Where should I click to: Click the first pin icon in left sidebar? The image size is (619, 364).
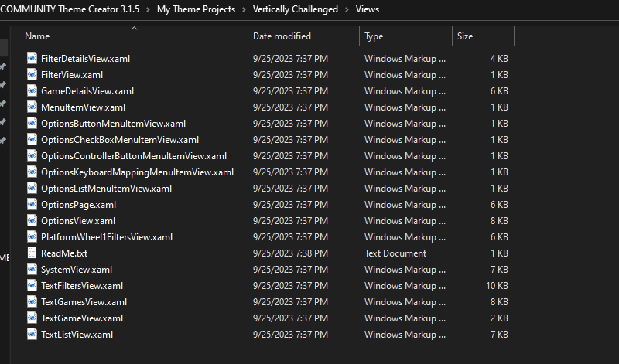click(3, 66)
